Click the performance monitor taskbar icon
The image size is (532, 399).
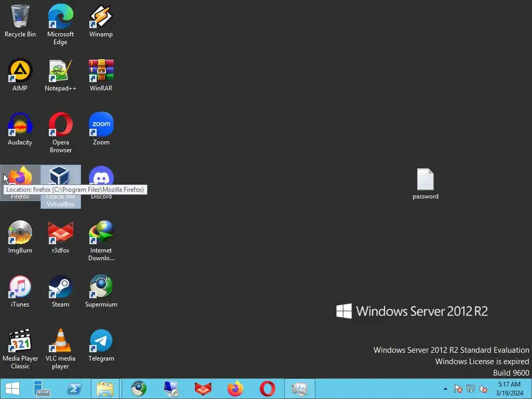pos(300,389)
